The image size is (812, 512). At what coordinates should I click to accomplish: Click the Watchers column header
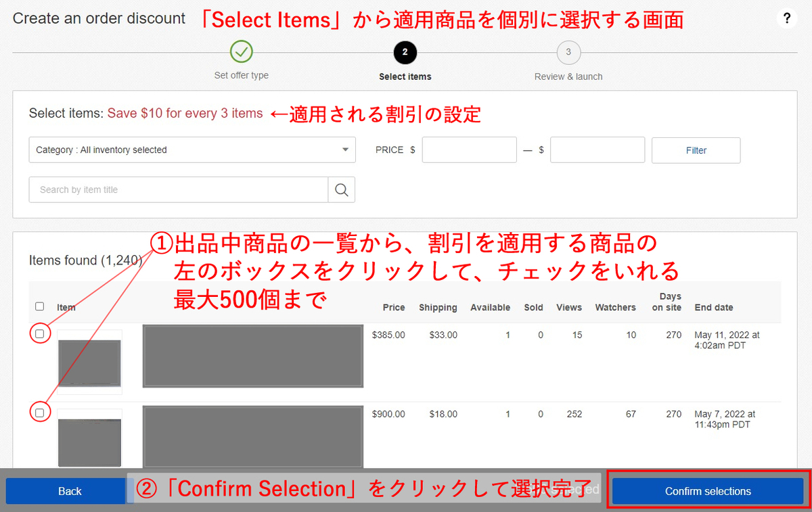click(616, 307)
